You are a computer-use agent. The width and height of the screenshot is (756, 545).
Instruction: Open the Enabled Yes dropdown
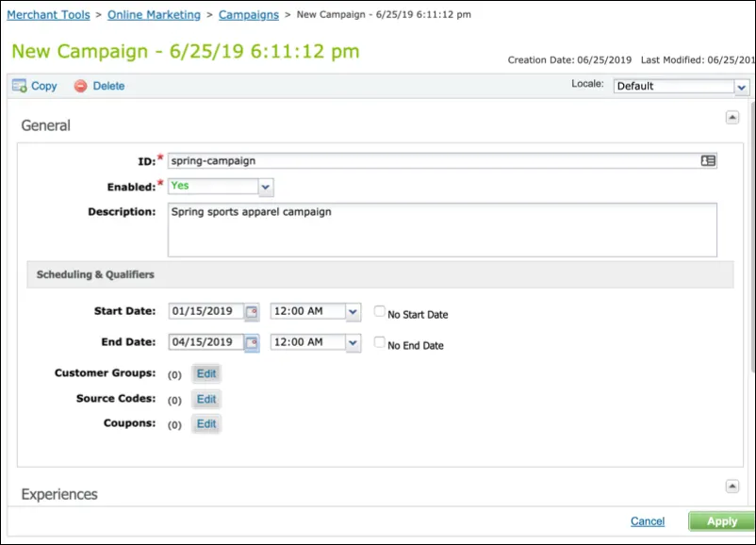tap(221, 187)
